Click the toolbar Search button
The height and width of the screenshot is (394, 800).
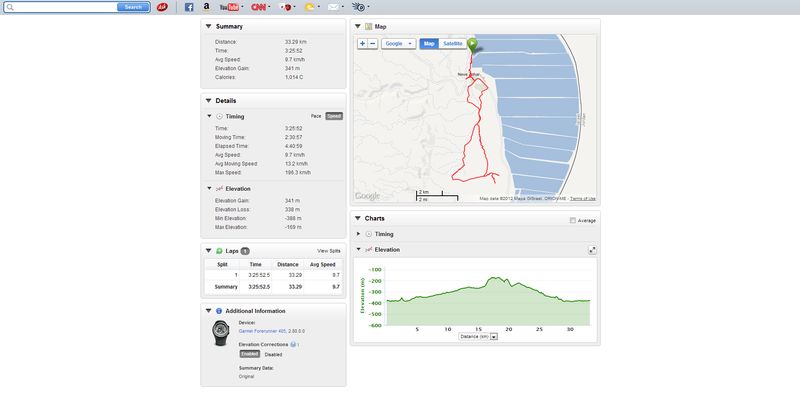pos(133,7)
